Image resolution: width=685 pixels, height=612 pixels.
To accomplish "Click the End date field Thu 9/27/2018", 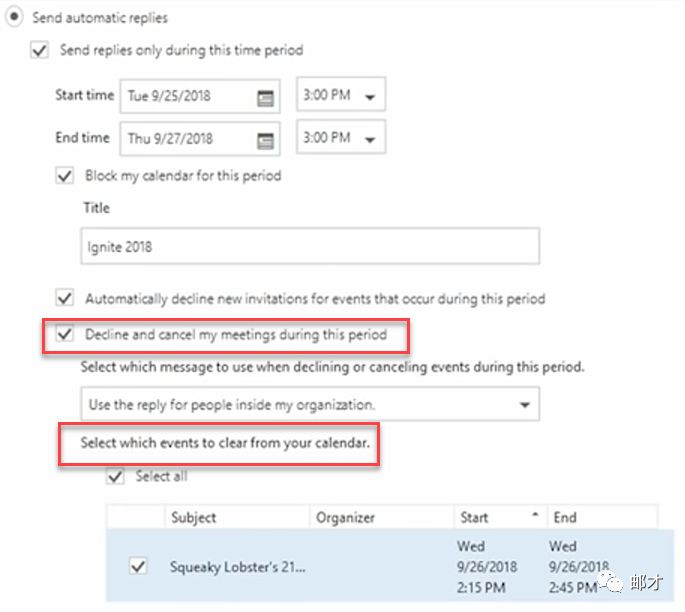I will (185, 139).
